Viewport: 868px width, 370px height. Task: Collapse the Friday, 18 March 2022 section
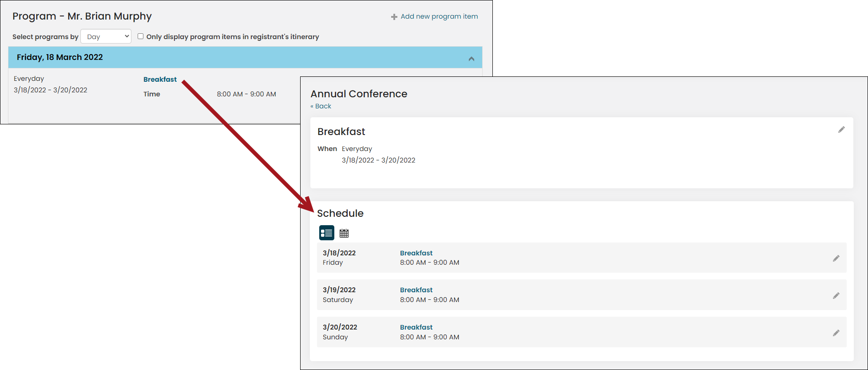click(472, 59)
